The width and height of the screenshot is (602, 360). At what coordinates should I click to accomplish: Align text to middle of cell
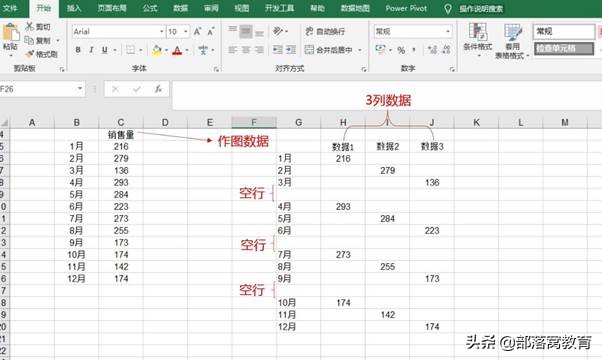click(x=246, y=31)
